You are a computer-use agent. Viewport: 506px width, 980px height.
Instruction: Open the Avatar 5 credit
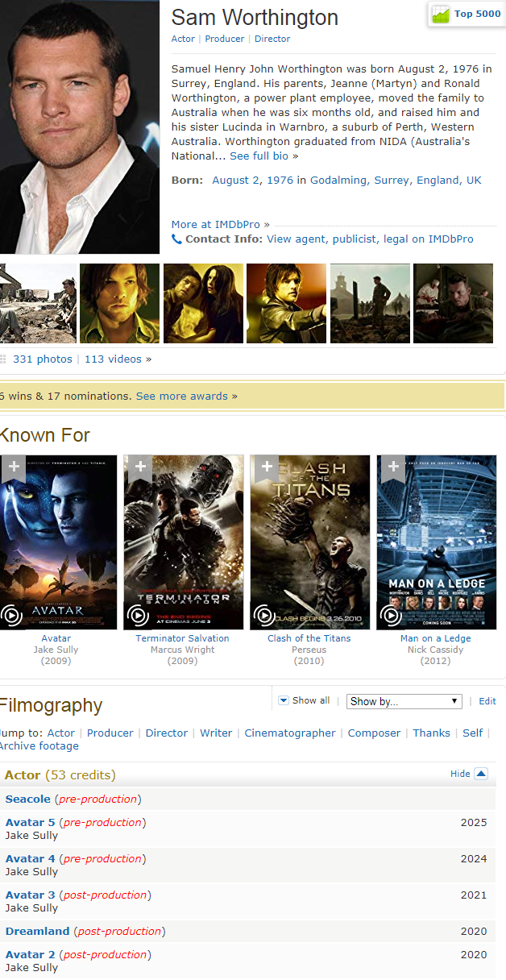coord(31,823)
